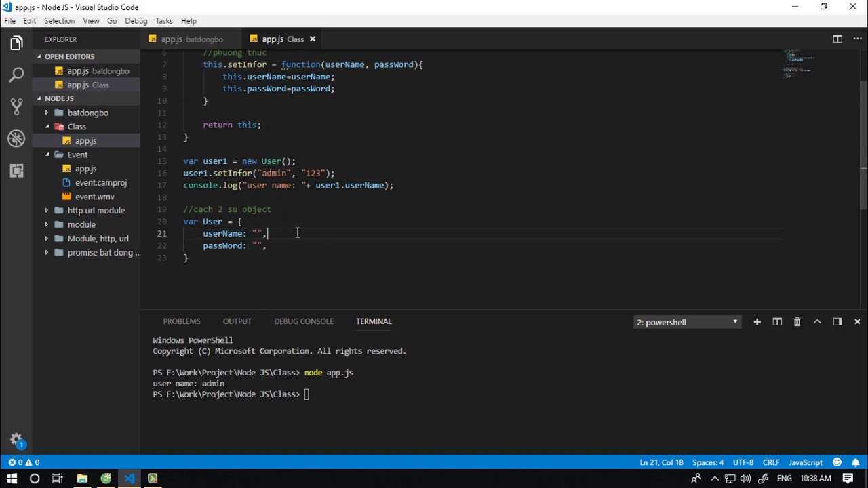Select the OUTPUT panel tab

click(237, 321)
